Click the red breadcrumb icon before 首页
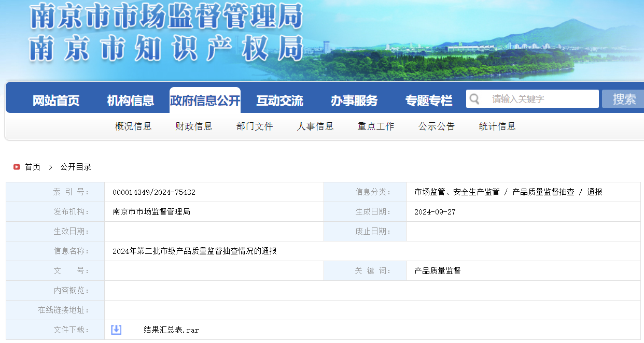 [x=17, y=167]
